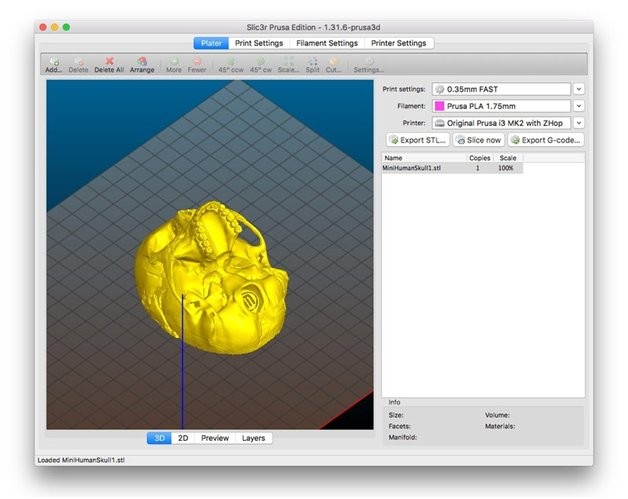The height and width of the screenshot is (499, 628).
Task: Open the Print settings preset dropdown
Action: [578, 89]
